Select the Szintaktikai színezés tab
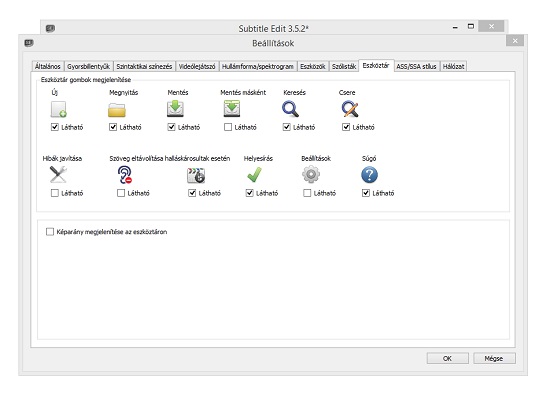The width and height of the screenshot is (550, 403). click(144, 66)
